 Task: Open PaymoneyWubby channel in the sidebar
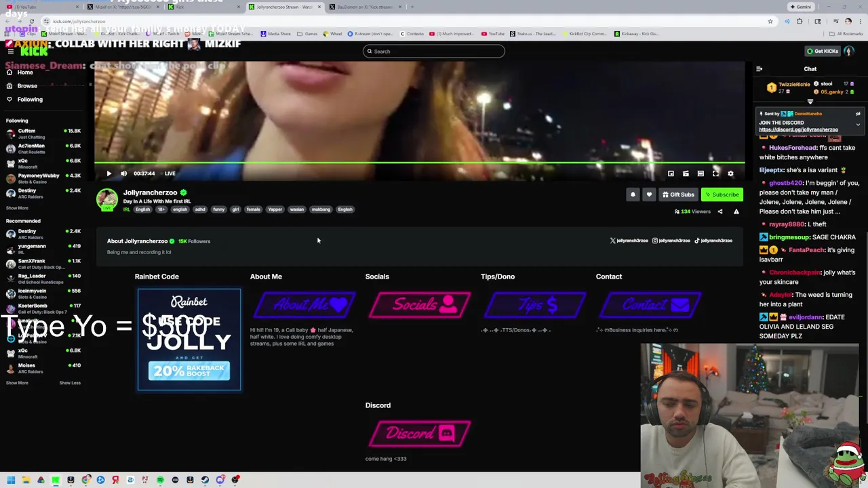[43, 178]
